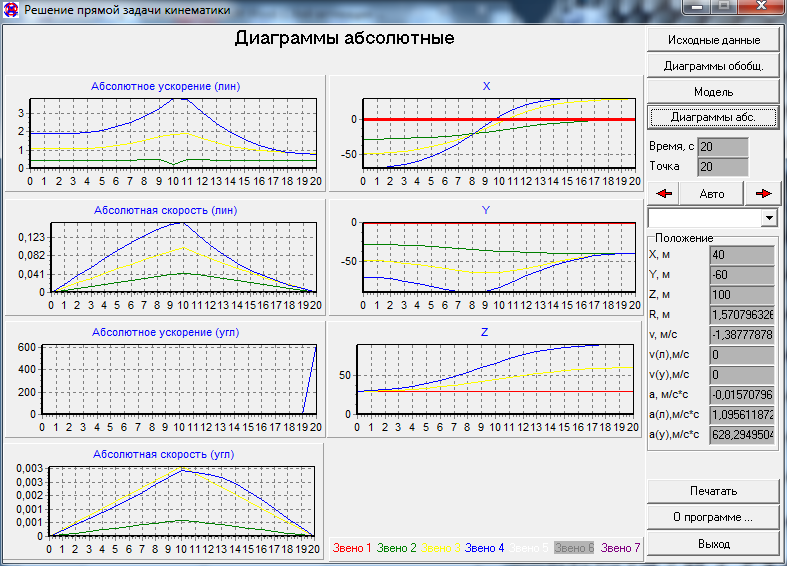Click the Y coordinate chart
This screenshot has height=566, width=787.
(x=486, y=257)
